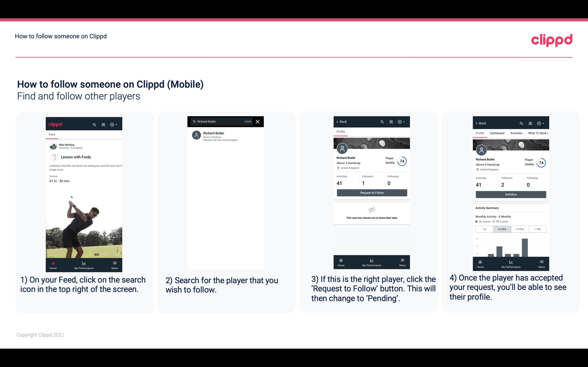588x367 pixels.
Task: Click the Back arrow on profile screen
Action: pos(338,121)
